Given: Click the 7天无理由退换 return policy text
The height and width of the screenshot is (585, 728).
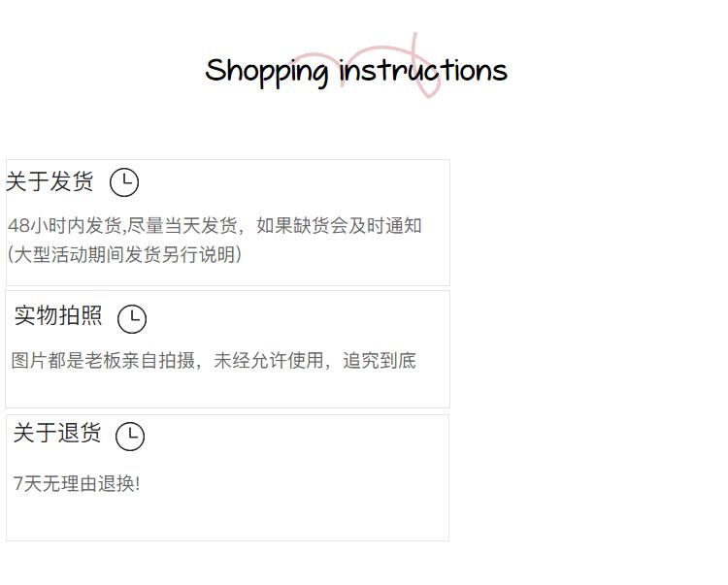Looking at the screenshot, I should [x=77, y=483].
